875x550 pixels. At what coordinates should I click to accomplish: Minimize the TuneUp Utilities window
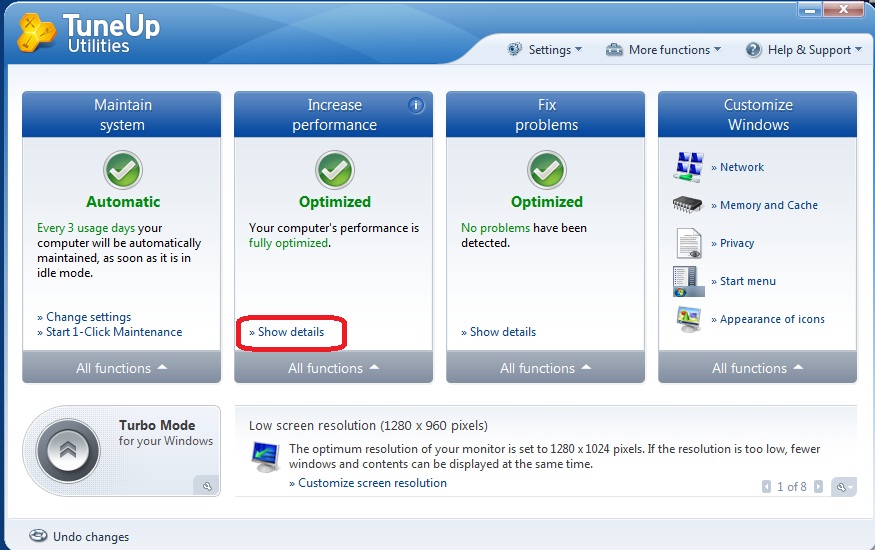click(x=809, y=9)
